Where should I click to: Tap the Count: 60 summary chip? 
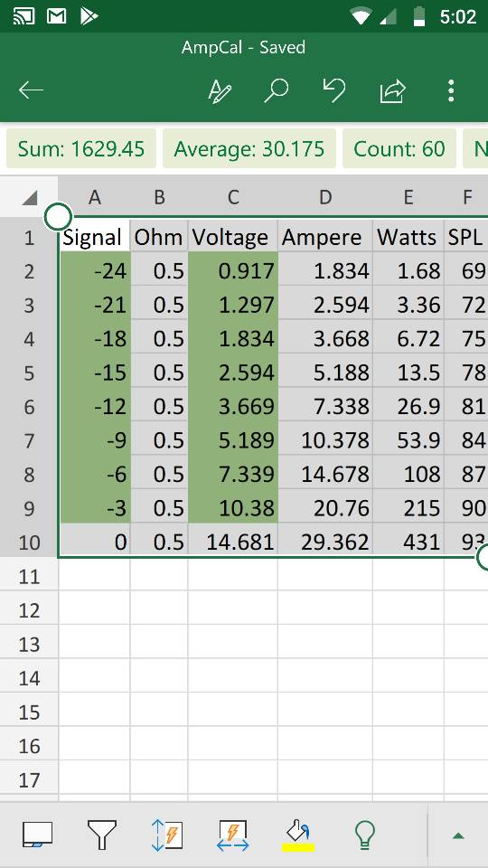coord(399,148)
